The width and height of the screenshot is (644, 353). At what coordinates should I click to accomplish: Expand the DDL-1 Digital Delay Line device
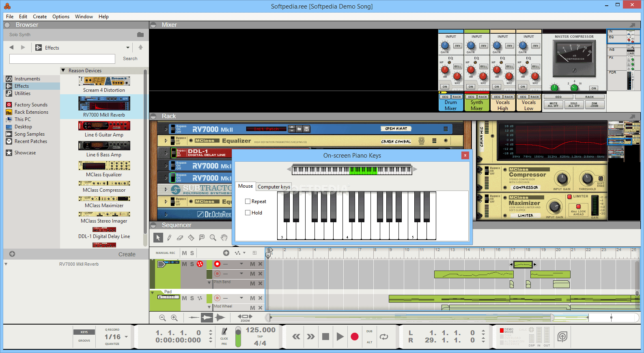coord(166,153)
